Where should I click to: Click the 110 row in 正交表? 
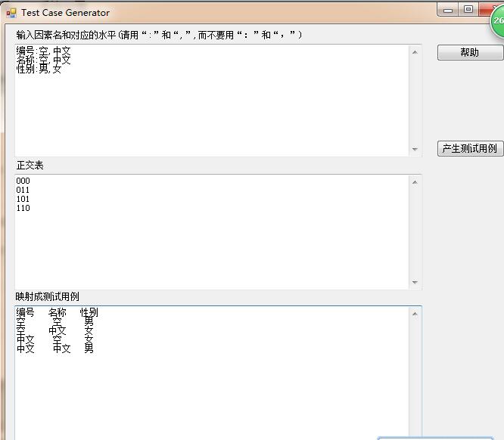[x=23, y=208]
